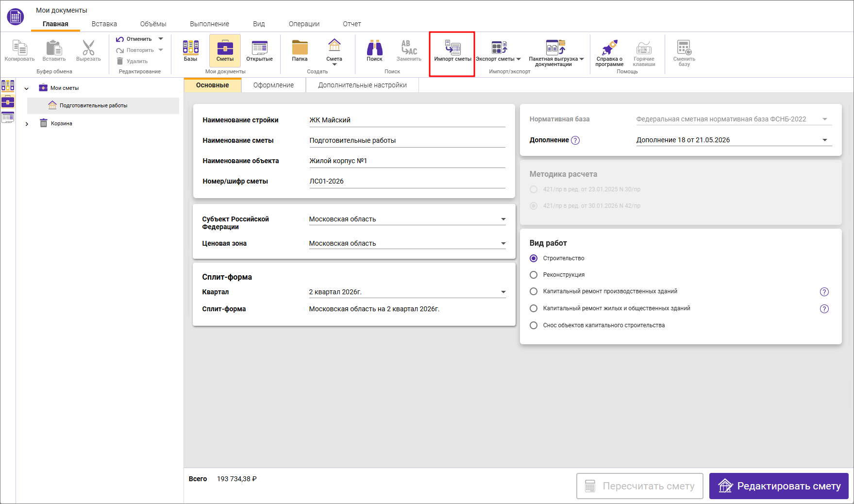Open the Ценовая зона dropdown
This screenshot has width=854, height=504.
407,243
